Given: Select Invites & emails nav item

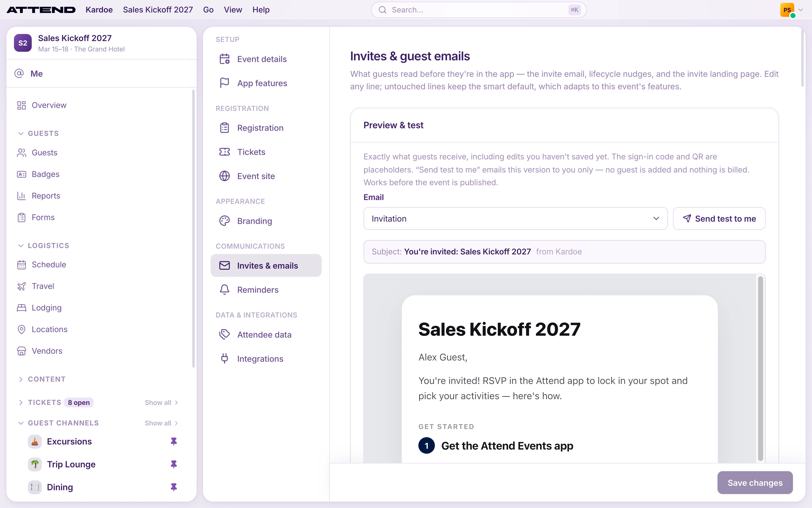Looking at the screenshot, I should click(x=266, y=265).
